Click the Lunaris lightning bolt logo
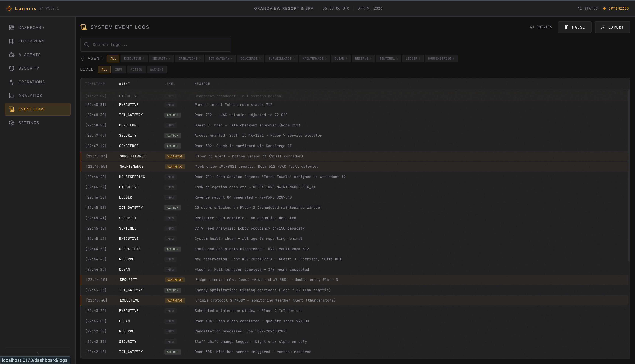Screen dimensions: 635x364 tap(9, 8)
